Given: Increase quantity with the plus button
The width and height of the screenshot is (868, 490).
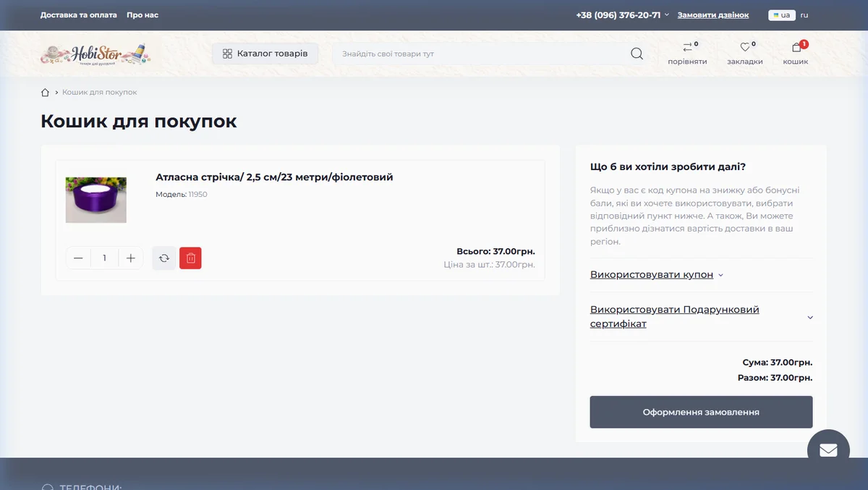Looking at the screenshot, I should [131, 258].
